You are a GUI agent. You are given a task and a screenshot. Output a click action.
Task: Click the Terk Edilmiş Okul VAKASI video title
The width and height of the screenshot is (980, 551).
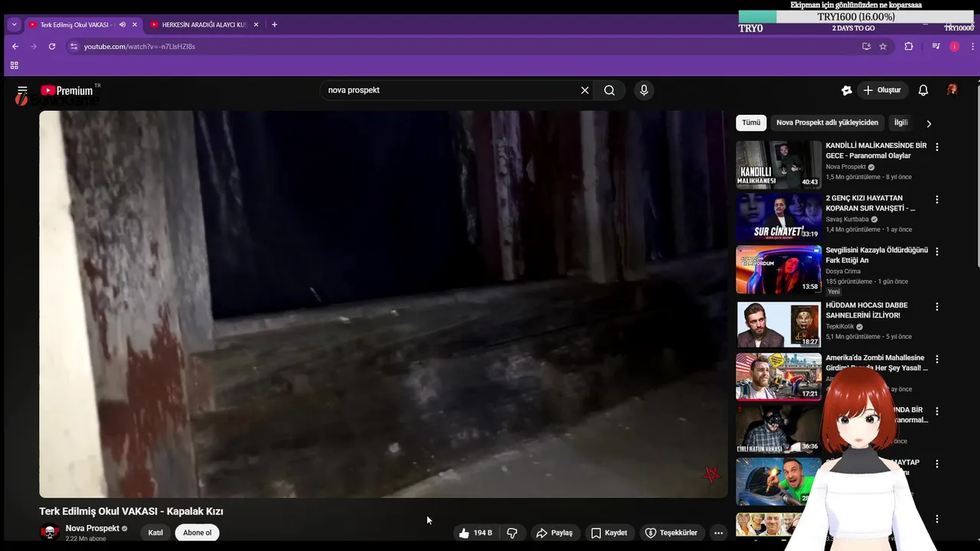(x=132, y=511)
